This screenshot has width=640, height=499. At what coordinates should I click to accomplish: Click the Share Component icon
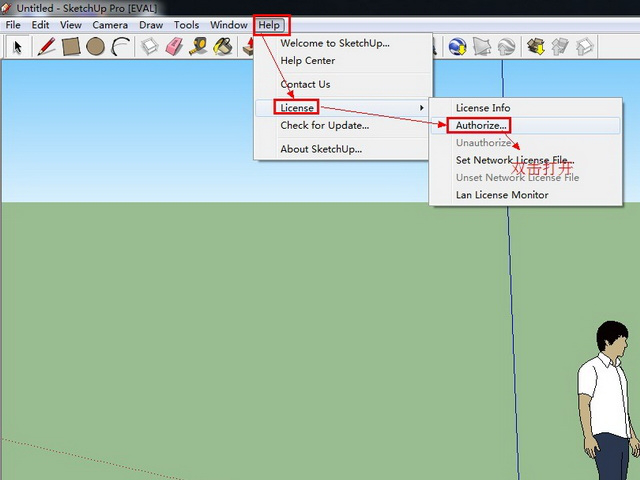pyautogui.click(x=585, y=47)
